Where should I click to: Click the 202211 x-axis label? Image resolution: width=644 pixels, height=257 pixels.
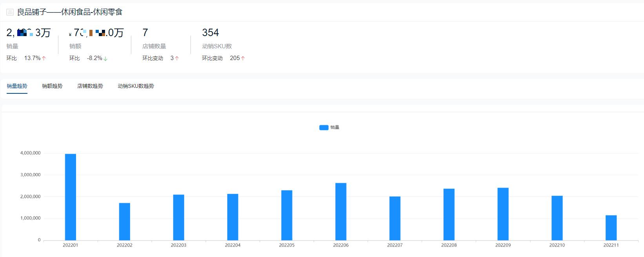coord(611,245)
